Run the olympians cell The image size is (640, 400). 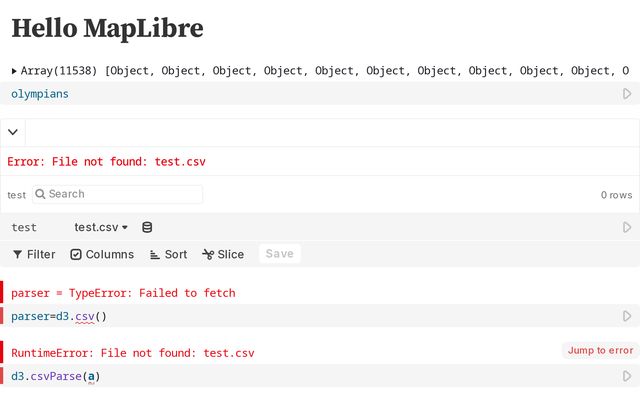coord(627,94)
